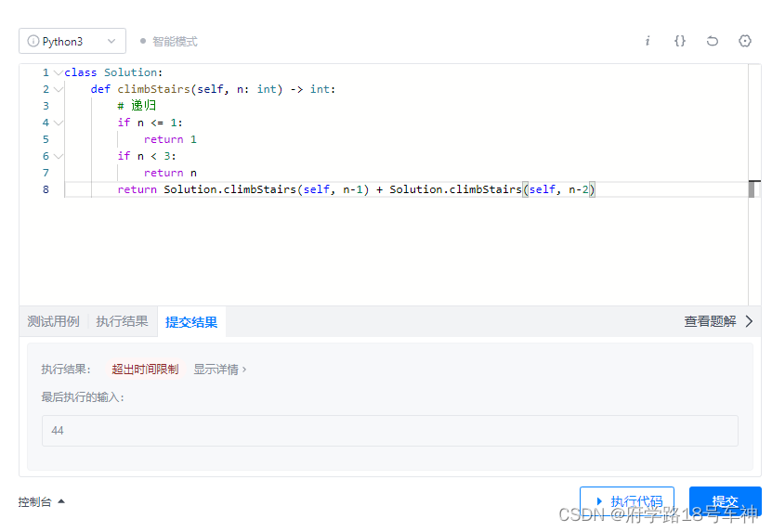Click the chevron arrow next to 查看题解
772x532 pixels.
tap(749, 321)
